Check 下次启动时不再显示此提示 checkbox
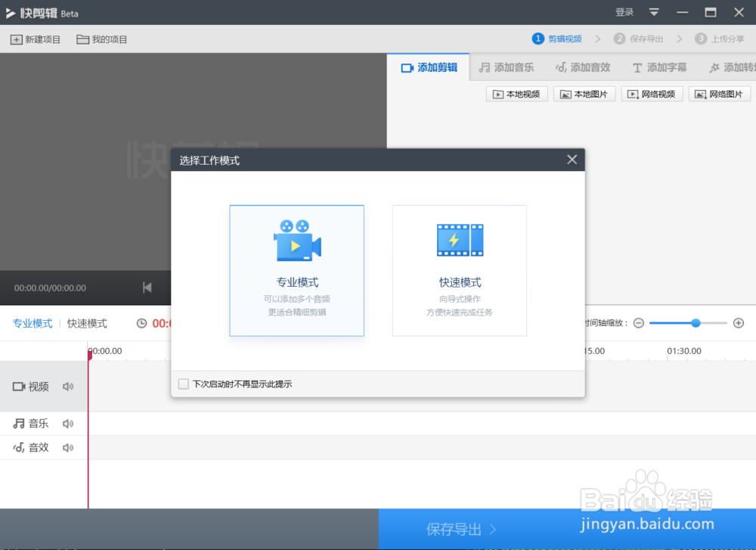 183,384
